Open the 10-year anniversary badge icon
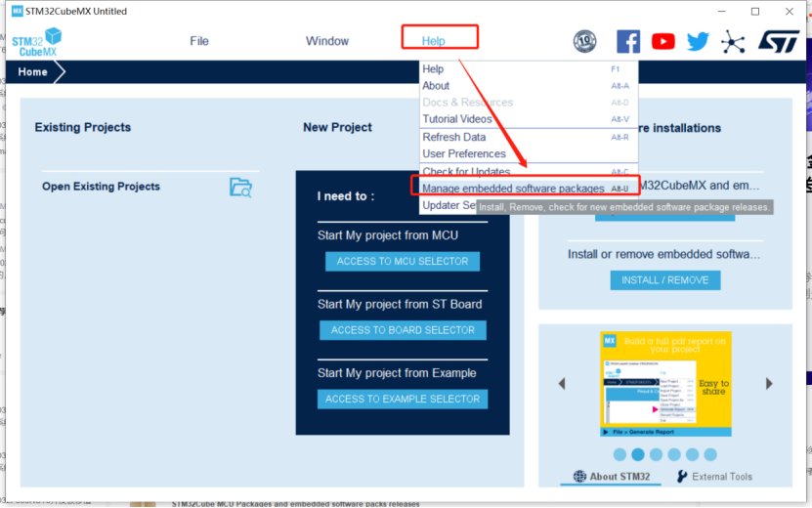Viewport: 812px width, 508px height. point(584,41)
